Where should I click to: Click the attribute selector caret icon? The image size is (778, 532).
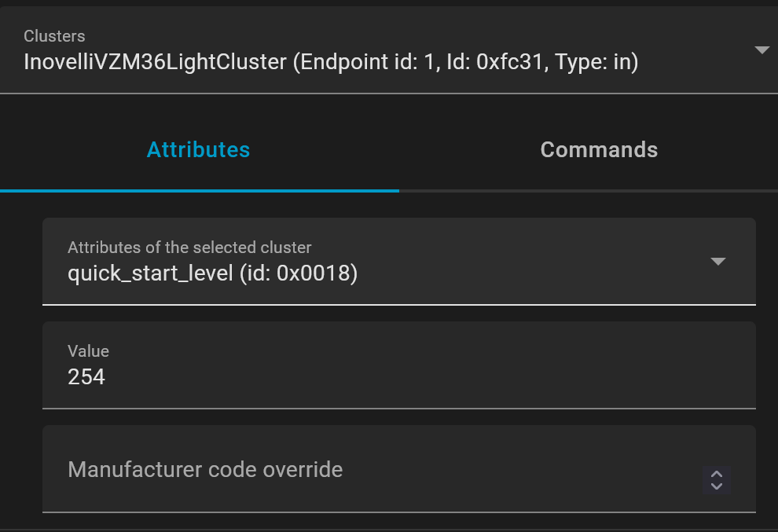717,262
